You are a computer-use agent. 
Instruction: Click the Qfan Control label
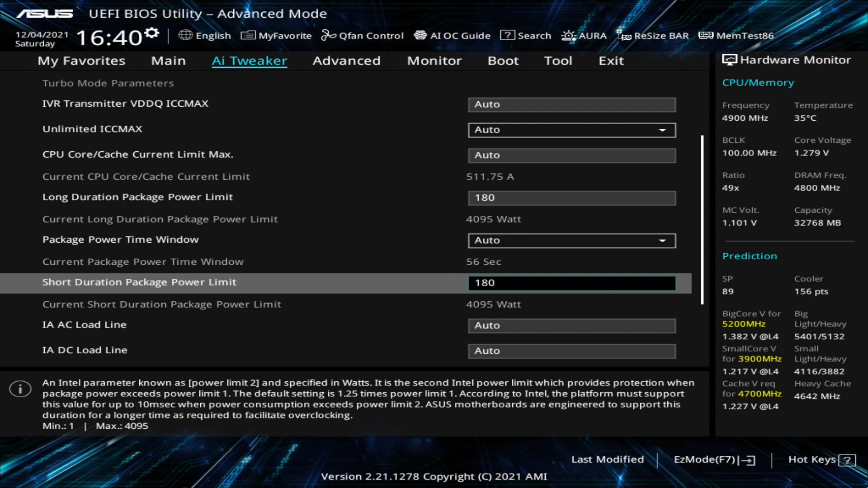pyautogui.click(x=371, y=36)
